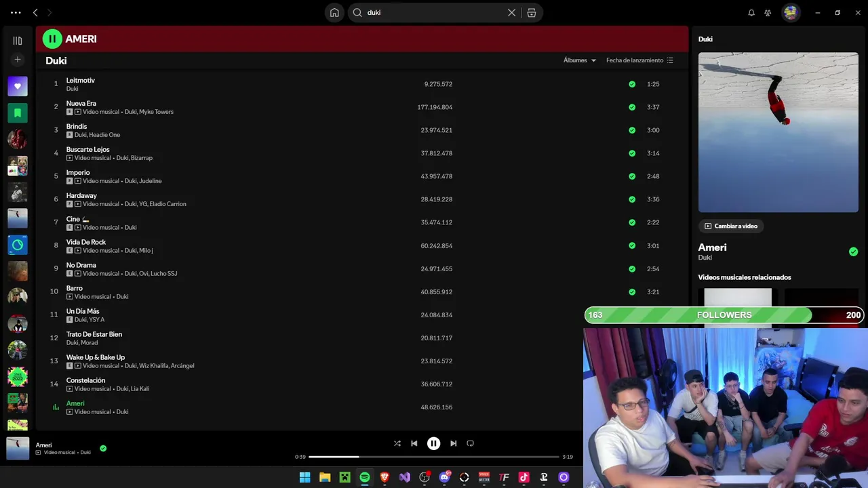This screenshot has width=868, height=488.
Task: Skip to the next track
Action: [453, 443]
